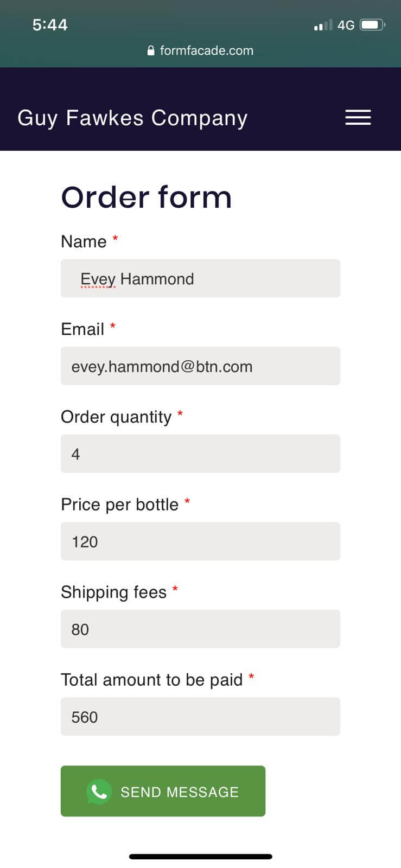Click the Price per bottle field

pos(200,541)
